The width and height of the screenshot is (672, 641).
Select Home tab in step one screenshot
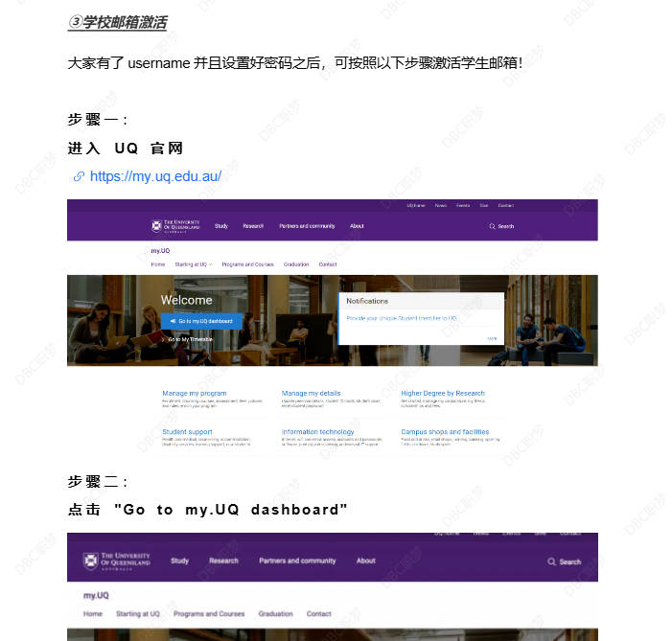pyautogui.click(x=158, y=264)
